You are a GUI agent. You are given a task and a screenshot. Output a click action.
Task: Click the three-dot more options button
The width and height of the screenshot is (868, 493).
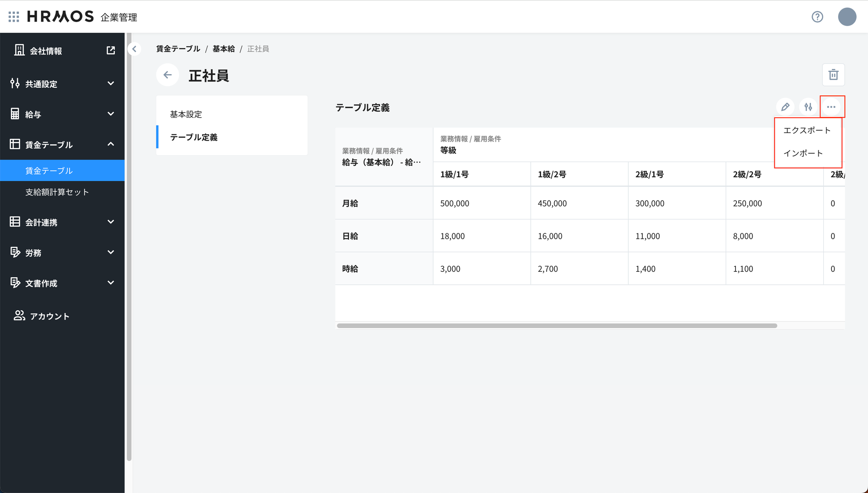click(x=831, y=107)
